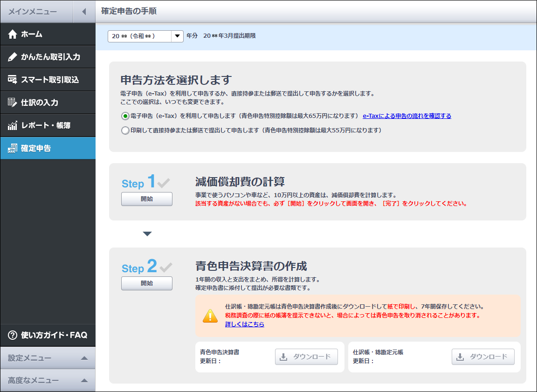
Task: Click the pencil icon for かんたん取引入力
Action: coord(12,57)
